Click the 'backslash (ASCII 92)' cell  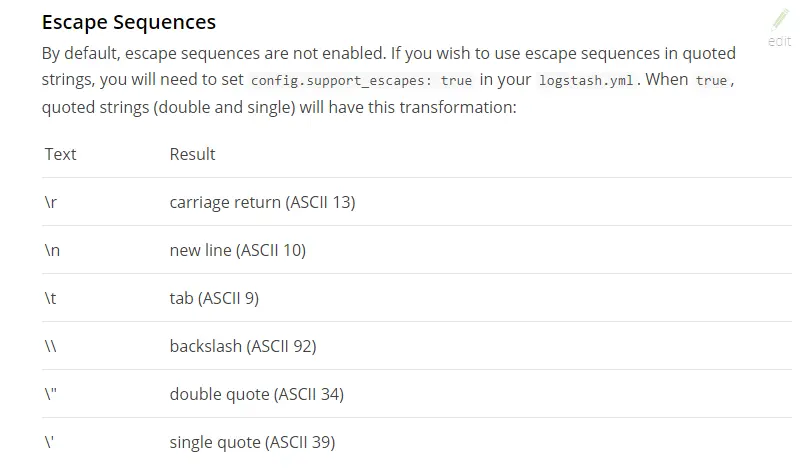243,347
